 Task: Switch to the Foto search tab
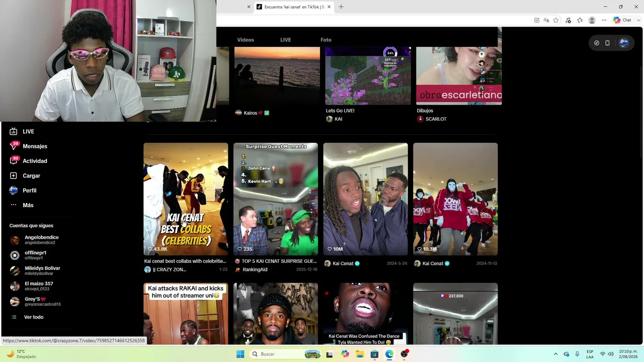[326, 40]
